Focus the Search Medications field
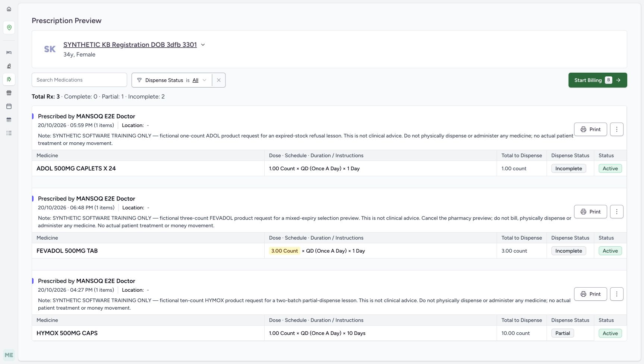Screen dimensions: 644x364 coord(79,80)
